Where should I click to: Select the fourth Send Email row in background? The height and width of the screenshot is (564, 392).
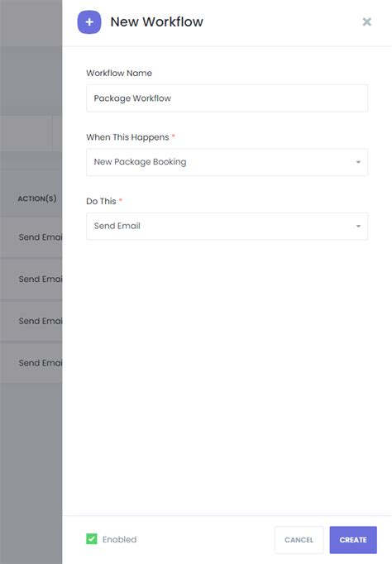coord(31,362)
